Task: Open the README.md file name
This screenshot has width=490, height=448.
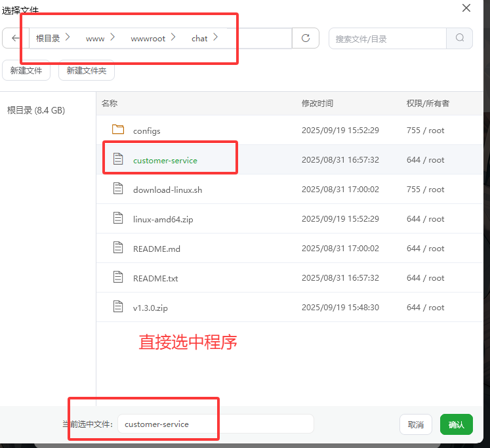Action: click(156, 249)
